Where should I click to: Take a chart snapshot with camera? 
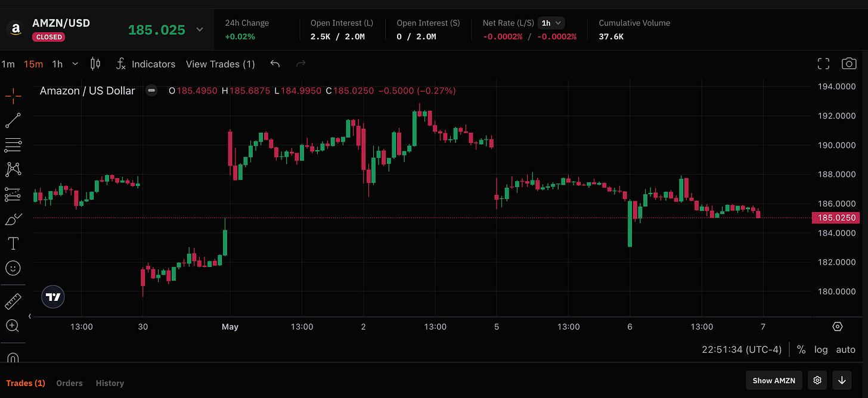click(849, 64)
